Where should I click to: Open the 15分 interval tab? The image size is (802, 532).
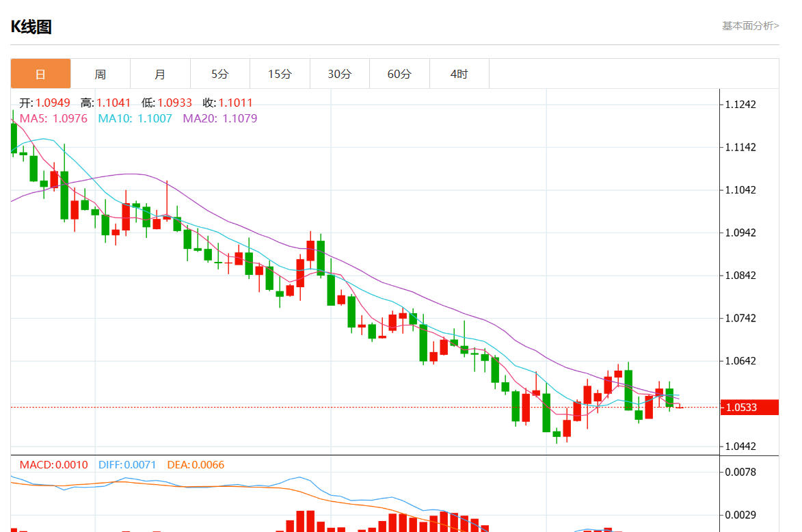280,74
